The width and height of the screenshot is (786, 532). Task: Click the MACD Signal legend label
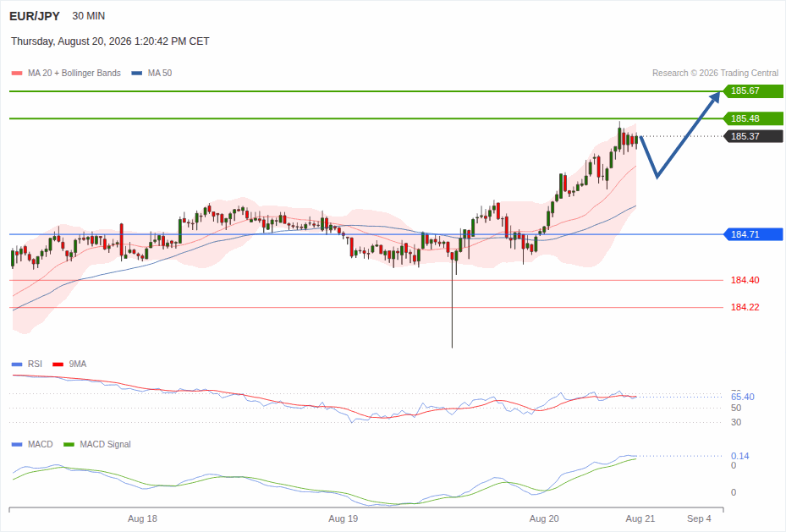pos(105,444)
